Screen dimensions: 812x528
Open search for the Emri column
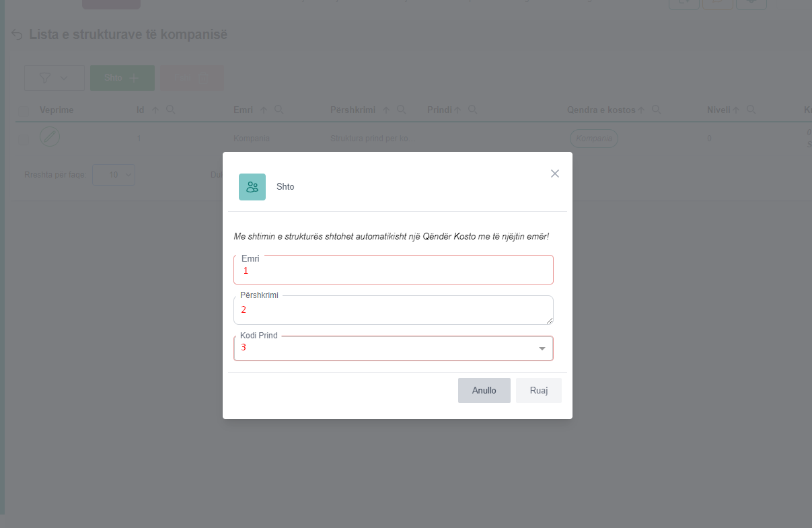(279, 110)
